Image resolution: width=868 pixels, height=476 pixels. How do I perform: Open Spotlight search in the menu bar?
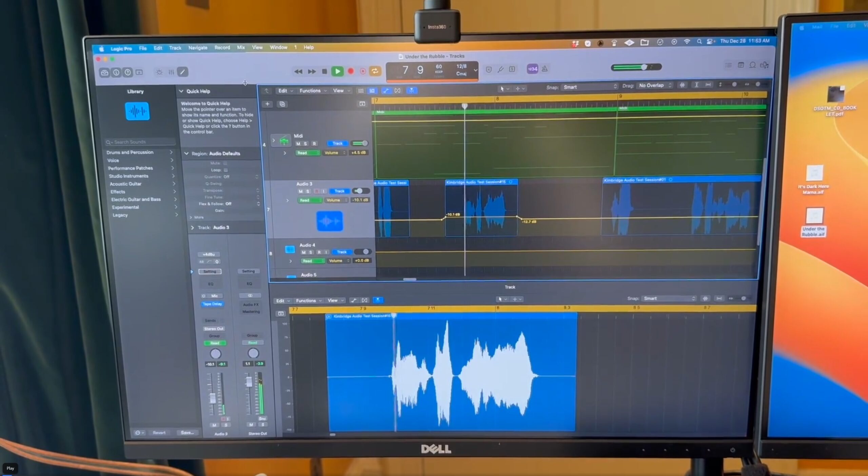699,42
